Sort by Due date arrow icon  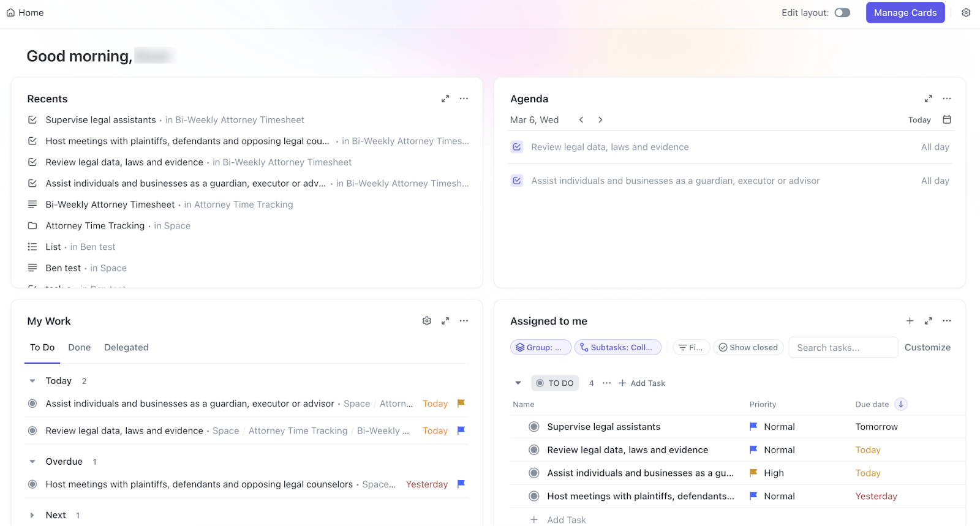(x=901, y=404)
